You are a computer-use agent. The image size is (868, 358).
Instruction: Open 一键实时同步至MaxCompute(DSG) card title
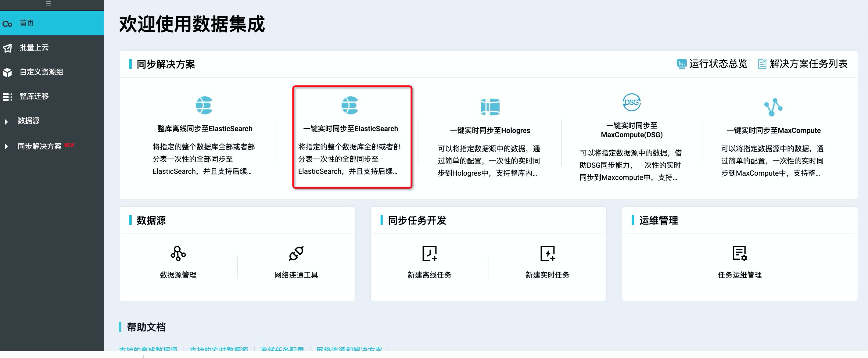632,130
